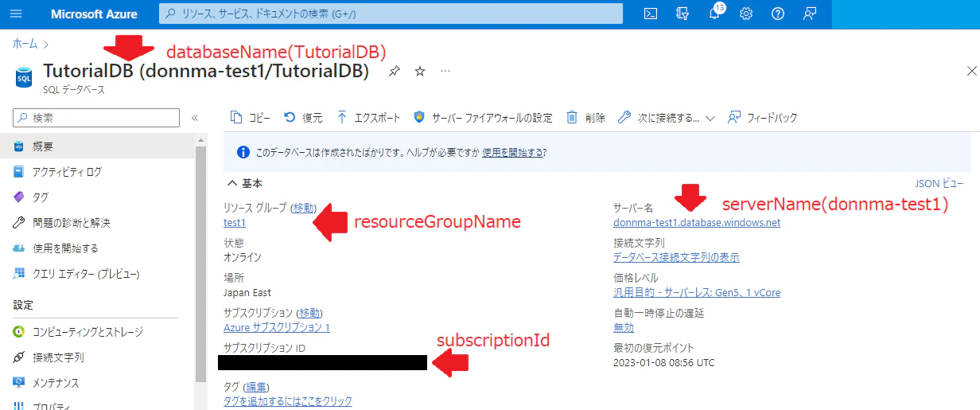Open the Azure portal hamburger menu
The height and width of the screenshot is (410, 980).
point(17,14)
